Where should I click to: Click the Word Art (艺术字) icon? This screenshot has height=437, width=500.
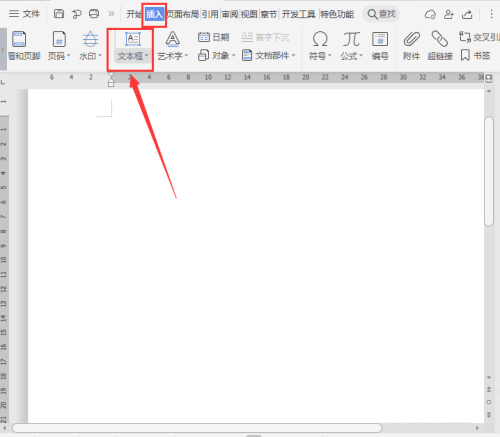click(173, 39)
